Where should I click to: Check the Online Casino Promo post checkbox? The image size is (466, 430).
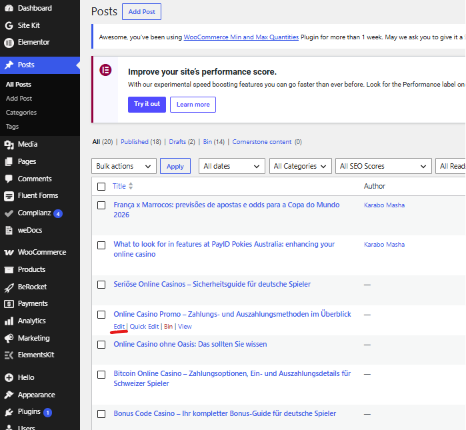coord(101,315)
